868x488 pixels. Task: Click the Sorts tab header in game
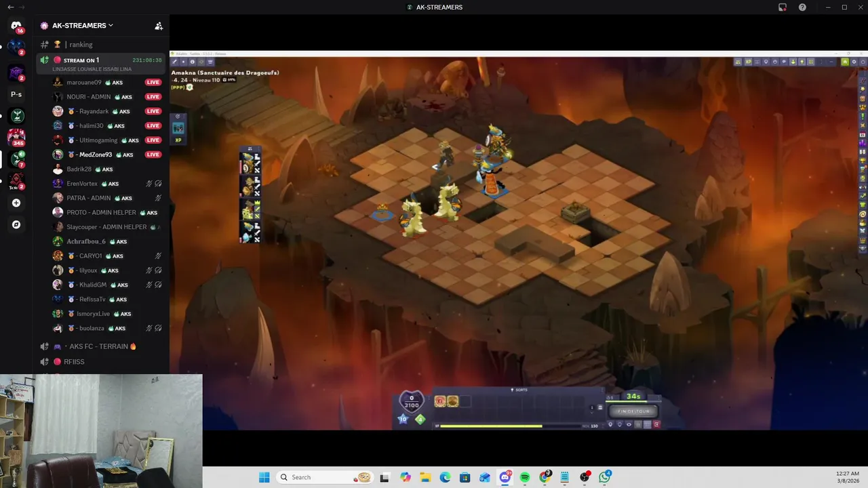click(x=519, y=390)
